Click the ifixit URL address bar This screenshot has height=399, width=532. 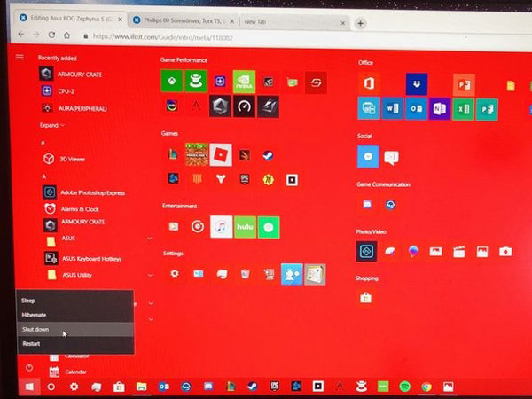coord(163,37)
